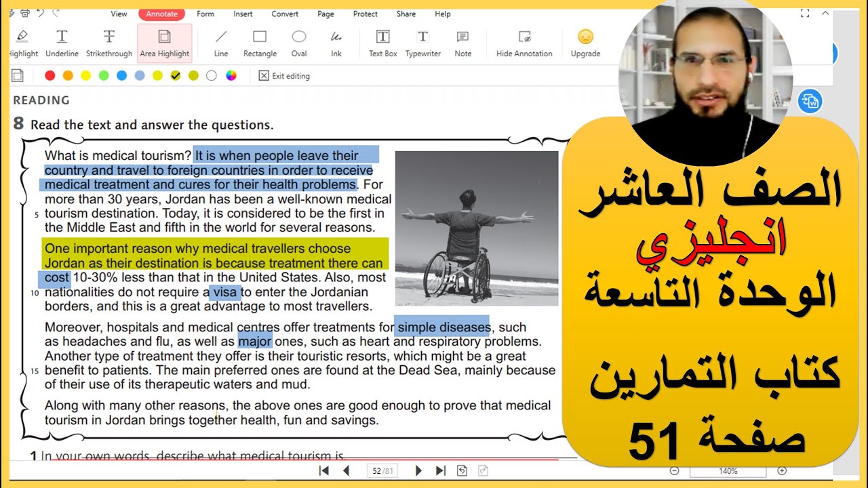Pick the white color swatch
The width and height of the screenshot is (868, 488).
pyautogui.click(x=212, y=76)
